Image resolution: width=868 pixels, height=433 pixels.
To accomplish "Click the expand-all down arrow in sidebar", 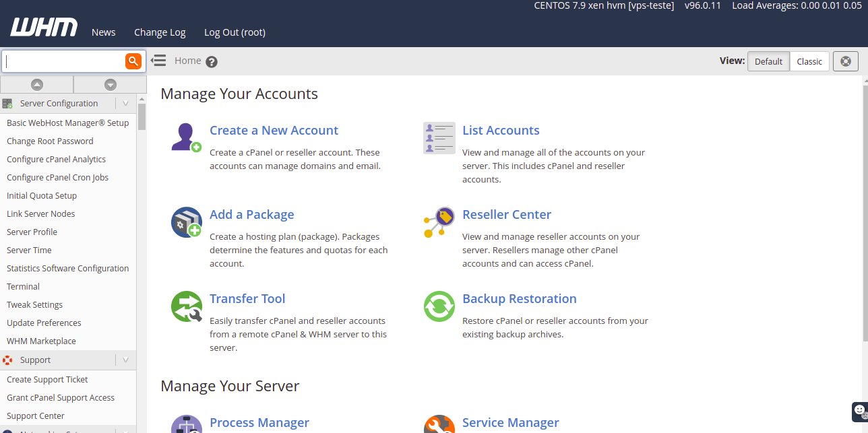I will click(111, 85).
